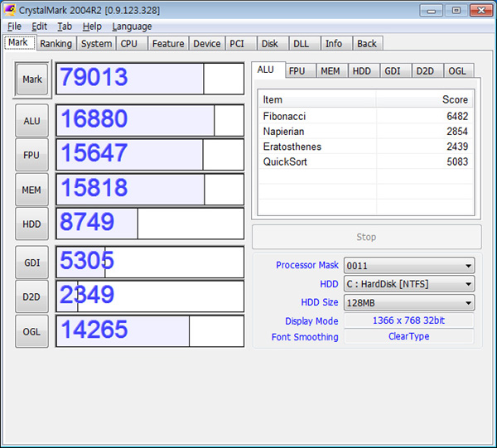The image size is (497, 448).
Task: Switch to the Feature tab
Action: pos(168,44)
